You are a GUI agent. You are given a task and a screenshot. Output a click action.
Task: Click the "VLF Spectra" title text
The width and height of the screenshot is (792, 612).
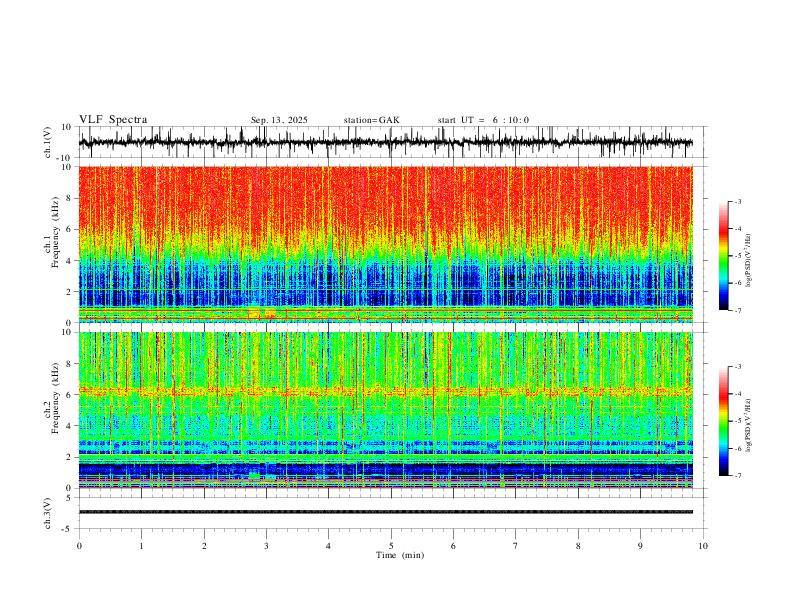[113, 120]
